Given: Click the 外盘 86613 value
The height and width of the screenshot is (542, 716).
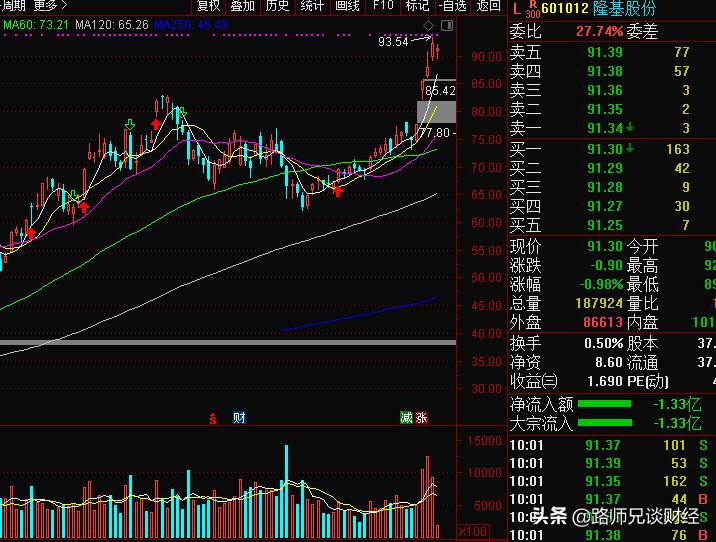Looking at the screenshot, I should pyautogui.click(x=603, y=322).
